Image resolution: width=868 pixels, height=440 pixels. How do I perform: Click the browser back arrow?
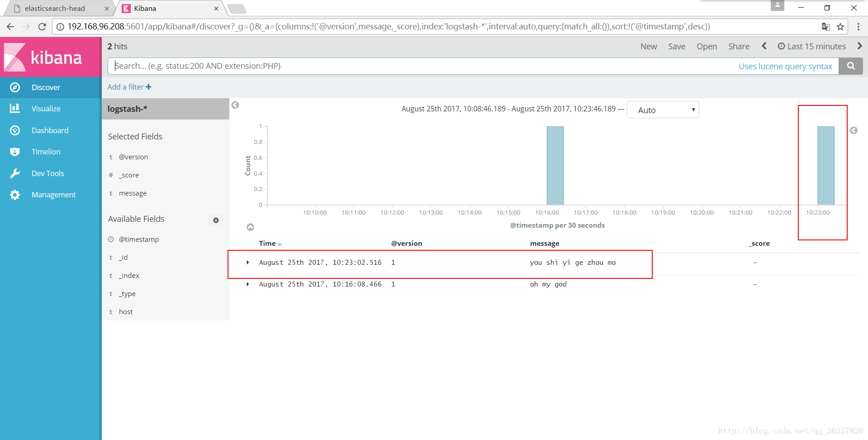pyautogui.click(x=10, y=27)
